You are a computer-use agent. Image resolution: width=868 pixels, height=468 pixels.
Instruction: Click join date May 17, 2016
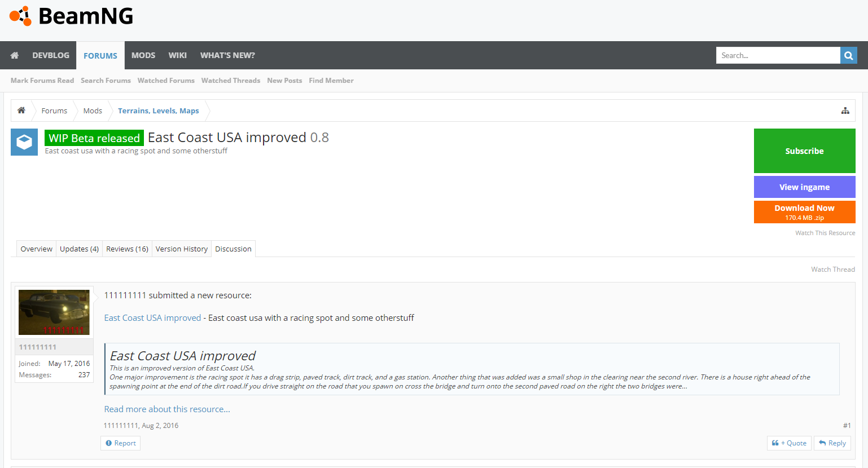69,364
